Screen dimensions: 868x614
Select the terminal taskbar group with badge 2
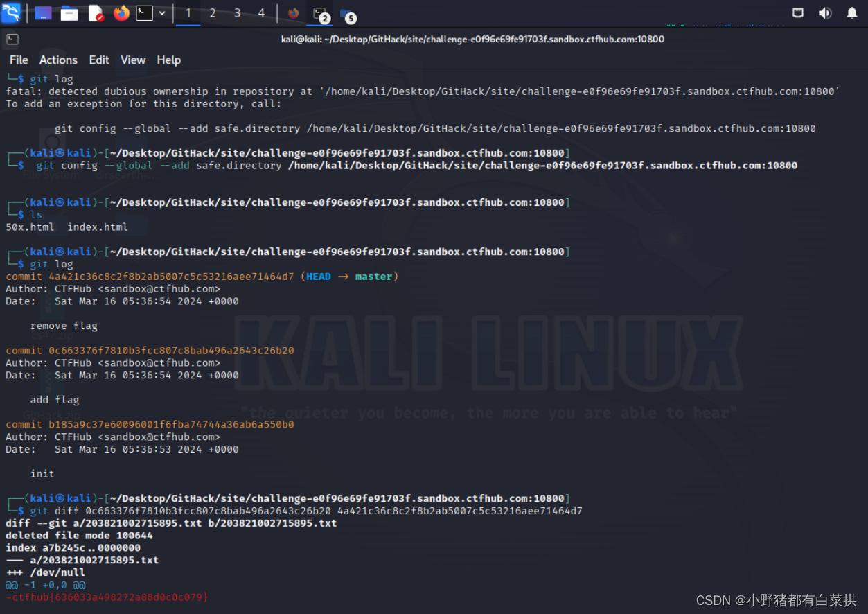320,13
